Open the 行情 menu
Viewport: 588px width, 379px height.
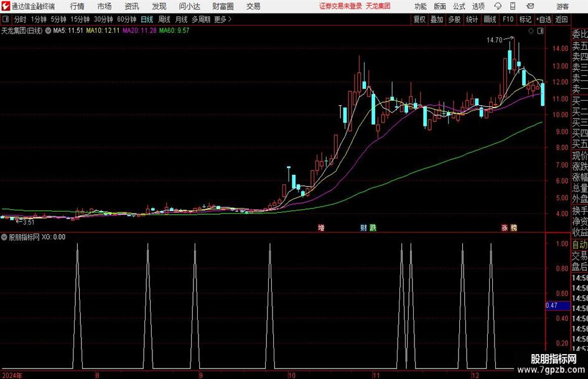click(77, 6)
